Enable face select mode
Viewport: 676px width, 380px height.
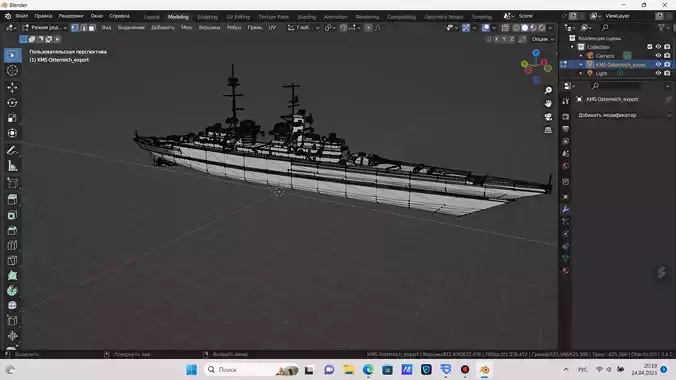tap(91, 28)
